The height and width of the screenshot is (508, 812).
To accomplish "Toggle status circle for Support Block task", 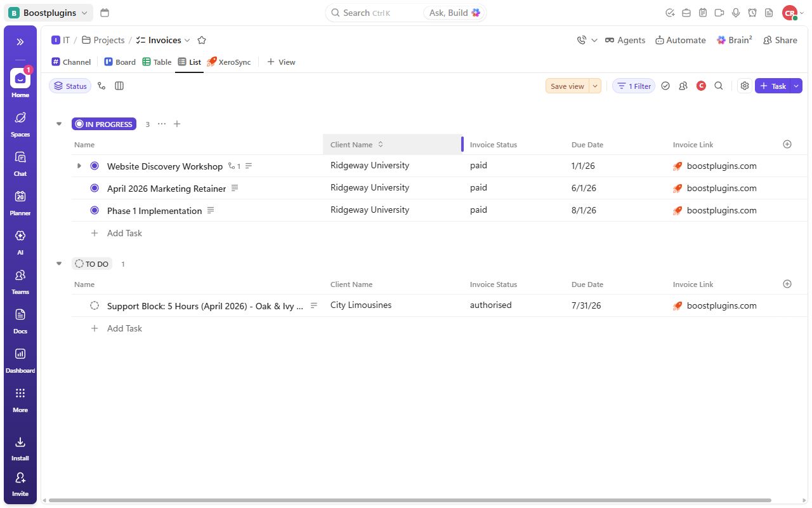I will point(95,305).
